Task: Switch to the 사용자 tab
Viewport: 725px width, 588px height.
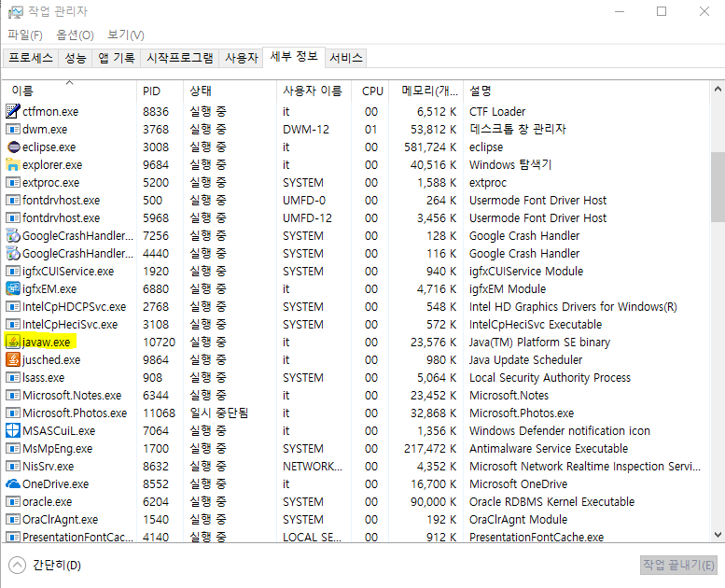Action: tap(242, 58)
